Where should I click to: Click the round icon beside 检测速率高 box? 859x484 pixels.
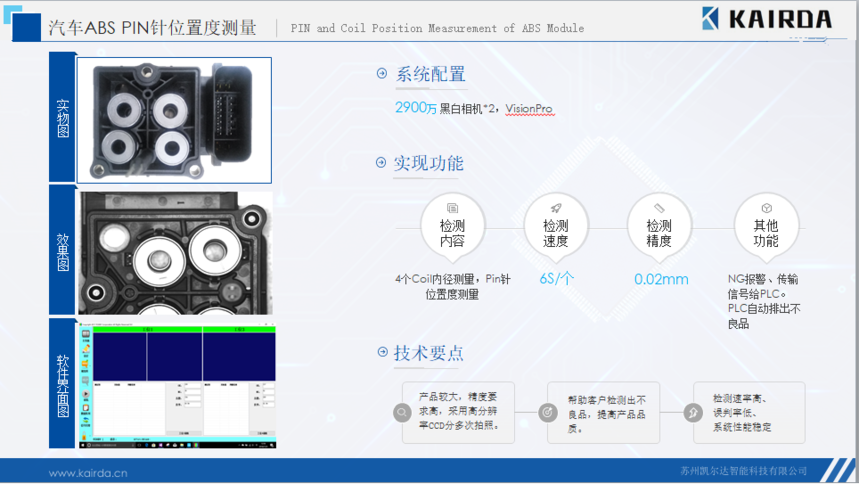coord(693,413)
